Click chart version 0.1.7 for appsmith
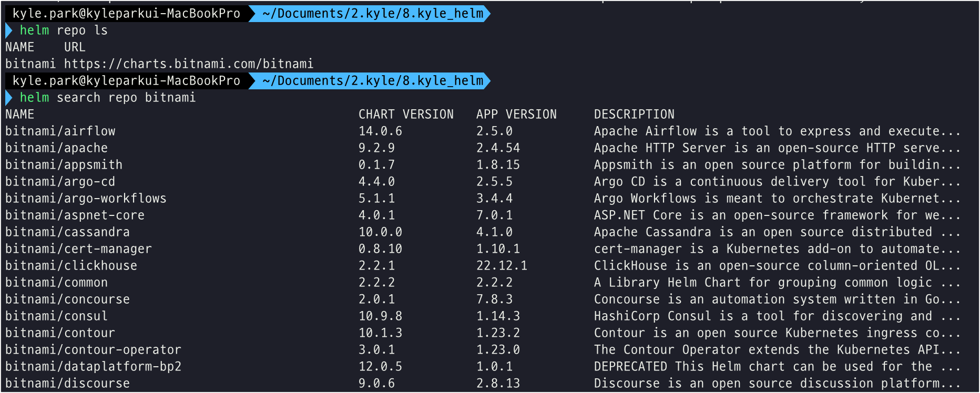 pyautogui.click(x=377, y=165)
